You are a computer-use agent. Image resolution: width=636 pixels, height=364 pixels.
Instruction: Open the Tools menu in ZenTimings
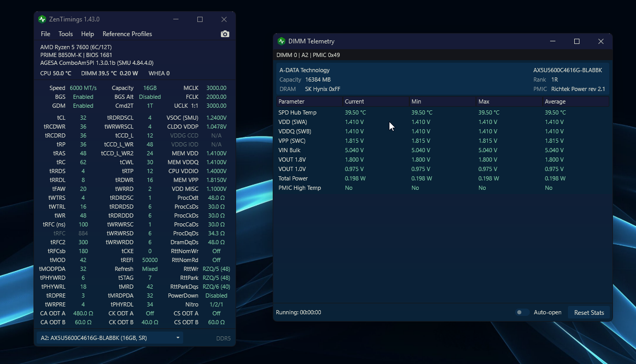(x=65, y=34)
